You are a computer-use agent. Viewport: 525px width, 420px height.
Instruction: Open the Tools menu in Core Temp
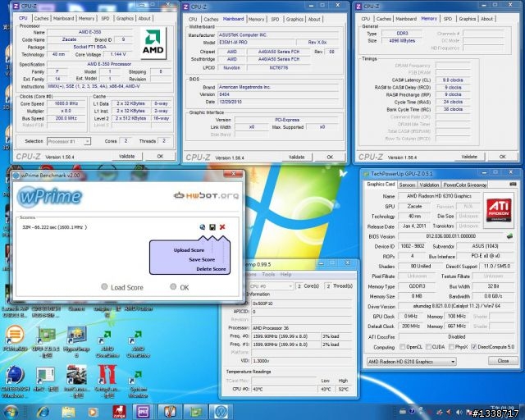pyautogui.click(x=268, y=274)
